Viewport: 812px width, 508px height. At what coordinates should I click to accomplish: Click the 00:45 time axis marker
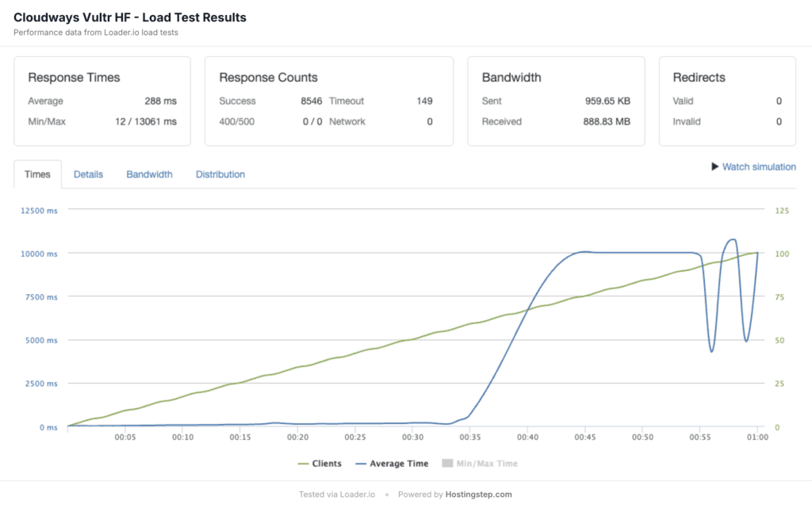[585, 437]
